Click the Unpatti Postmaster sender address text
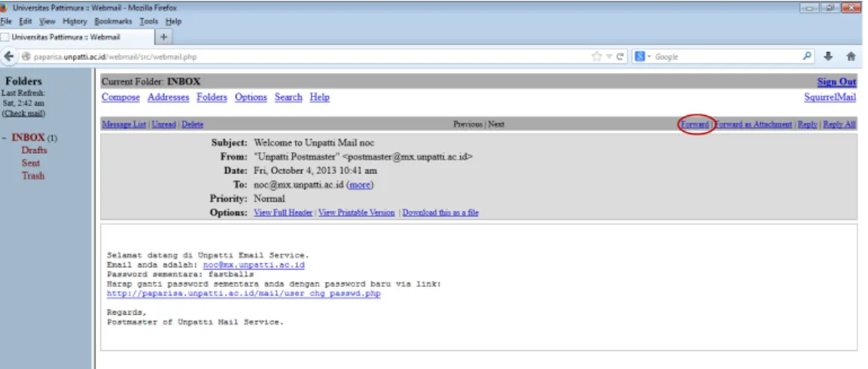The image size is (868, 369). click(x=363, y=156)
